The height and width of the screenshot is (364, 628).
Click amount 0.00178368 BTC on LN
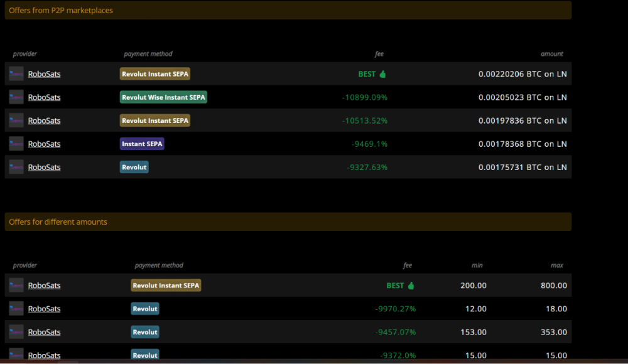522,144
